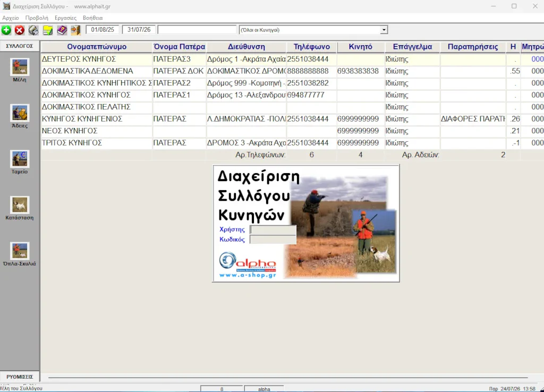Click the www.a-shop.gr link in splash
Image resolution: width=544 pixels, height=392 pixels.
tap(248, 275)
